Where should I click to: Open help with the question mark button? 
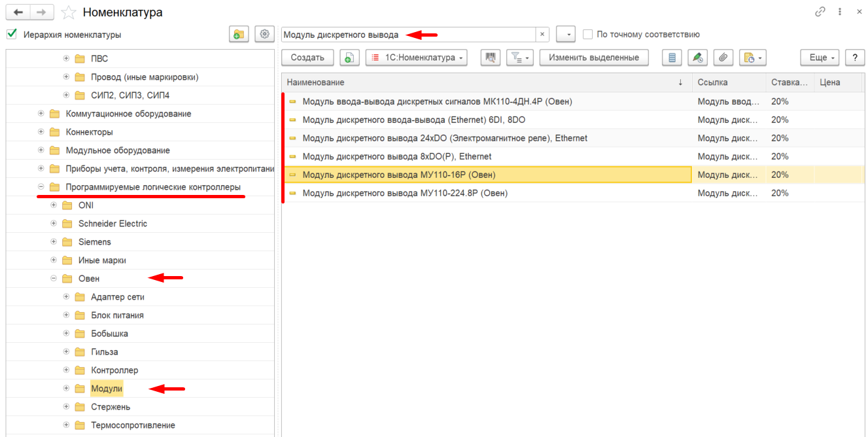click(x=855, y=58)
